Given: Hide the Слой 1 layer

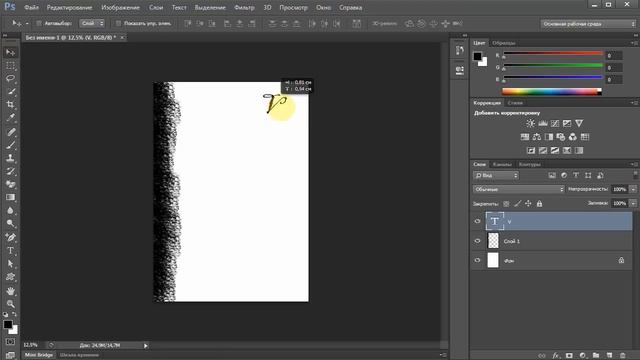Looking at the screenshot, I should point(477,241).
